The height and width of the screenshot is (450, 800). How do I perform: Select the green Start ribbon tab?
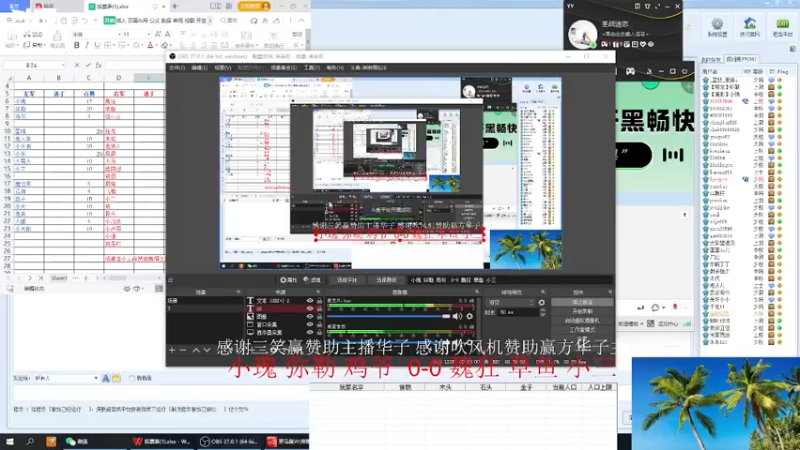(109, 20)
